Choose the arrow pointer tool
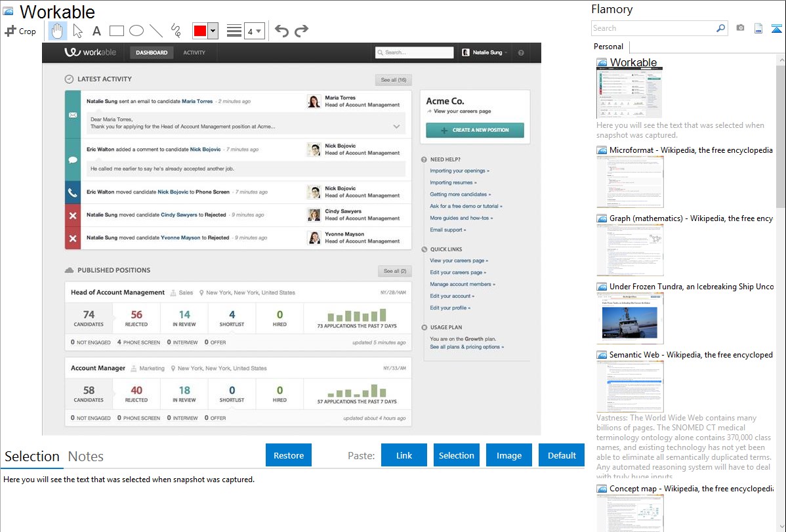This screenshot has width=786, height=532. [x=77, y=31]
